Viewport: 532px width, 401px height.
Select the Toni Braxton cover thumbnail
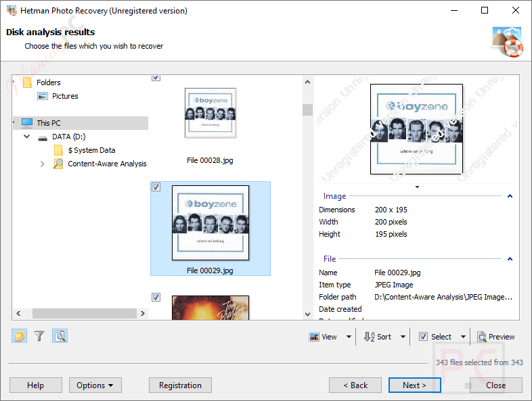[210, 308]
